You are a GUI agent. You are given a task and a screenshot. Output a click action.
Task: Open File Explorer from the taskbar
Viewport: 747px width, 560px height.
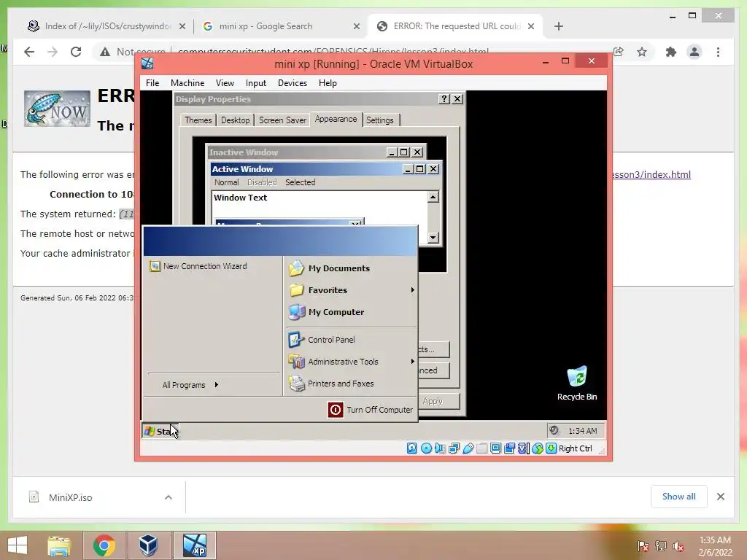59,545
